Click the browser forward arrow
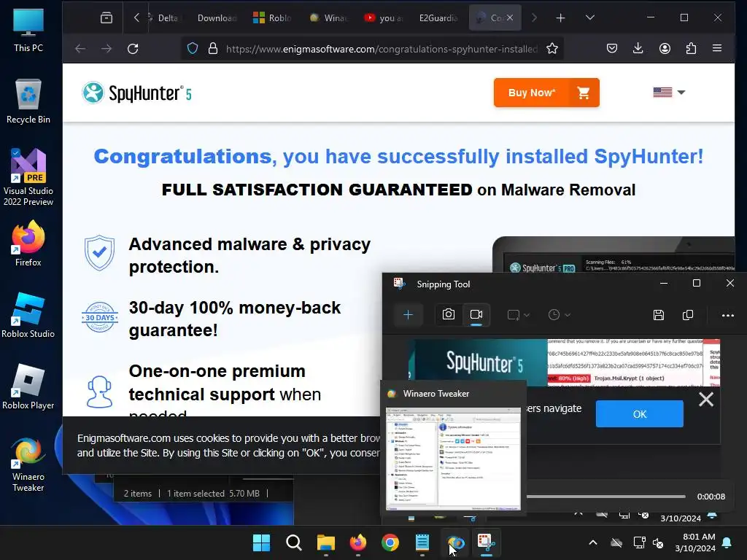 pyautogui.click(x=107, y=49)
